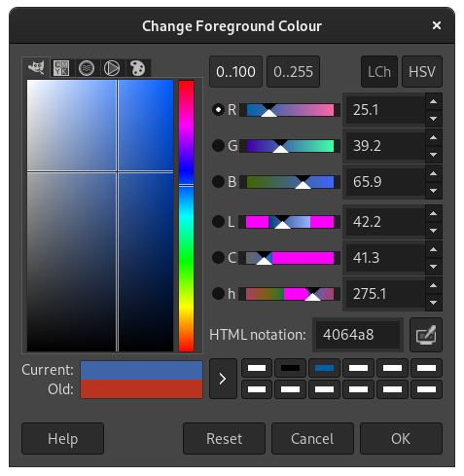The image size is (464, 476).
Task: Increase the B value with up arrow
Action: click(x=434, y=173)
